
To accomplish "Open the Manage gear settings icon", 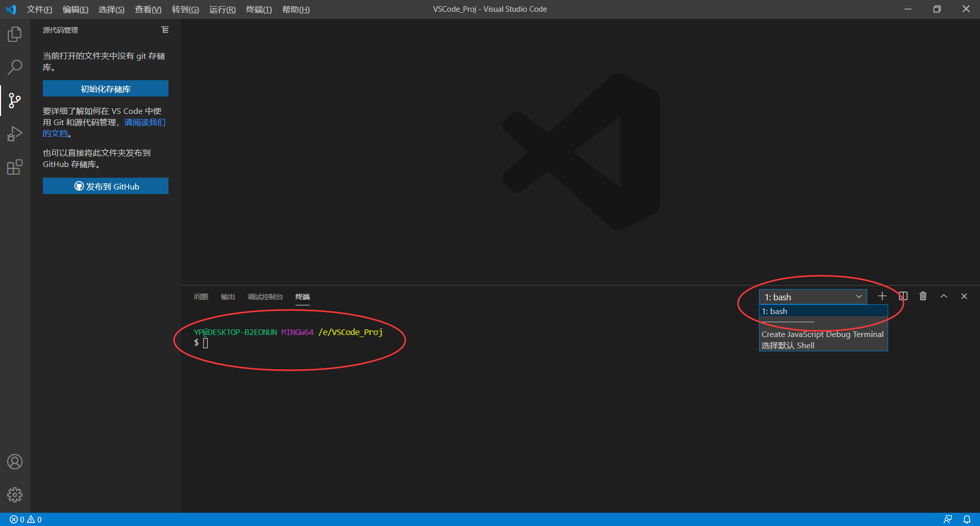I will 15,494.
